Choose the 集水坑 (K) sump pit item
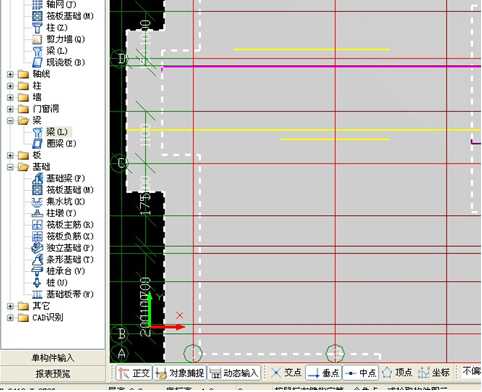The width and height of the screenshot is (482, 392). pyautogui.click(x=59, y=202)
